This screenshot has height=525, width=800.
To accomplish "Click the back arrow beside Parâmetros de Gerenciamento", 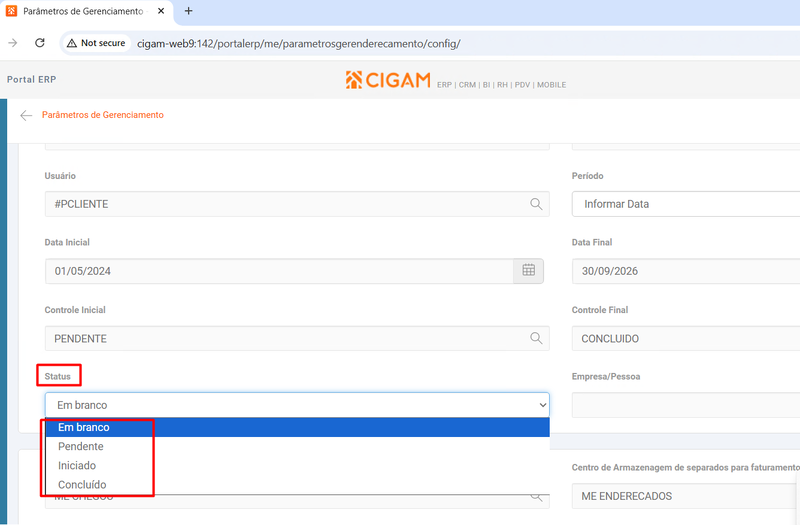I will [26, 115].
